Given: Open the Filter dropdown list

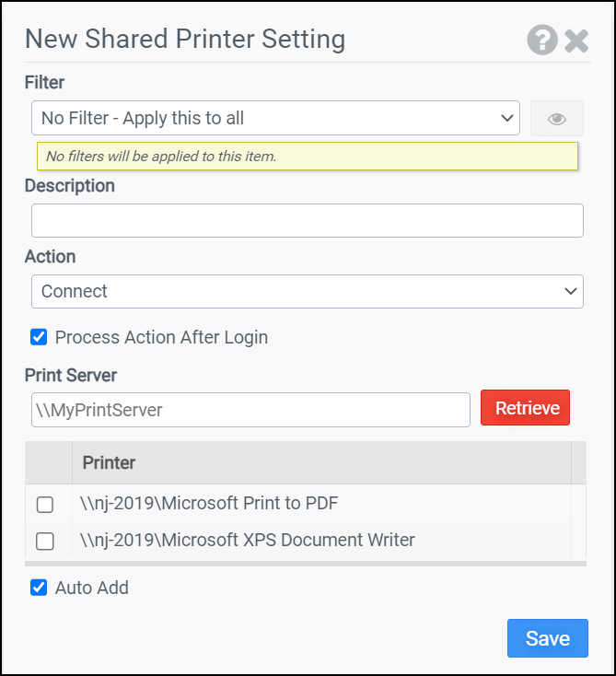Looking at the screenshot, I should click(274, 118).
